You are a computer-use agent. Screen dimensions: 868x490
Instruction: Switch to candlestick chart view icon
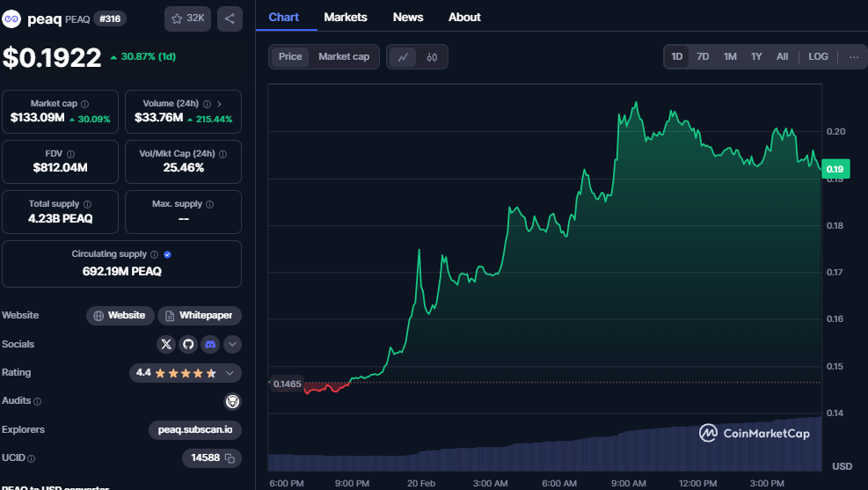click(432, 57)
